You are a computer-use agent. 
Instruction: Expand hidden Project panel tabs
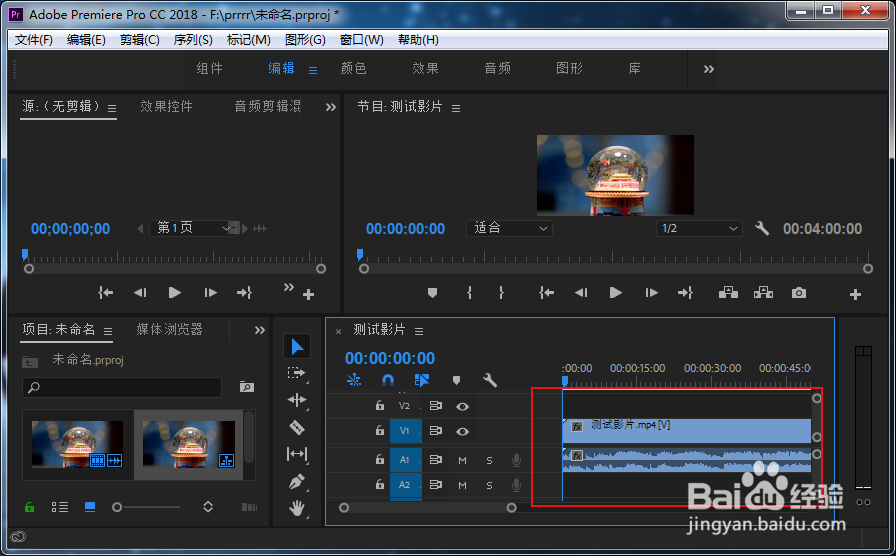tap(260, 330)
